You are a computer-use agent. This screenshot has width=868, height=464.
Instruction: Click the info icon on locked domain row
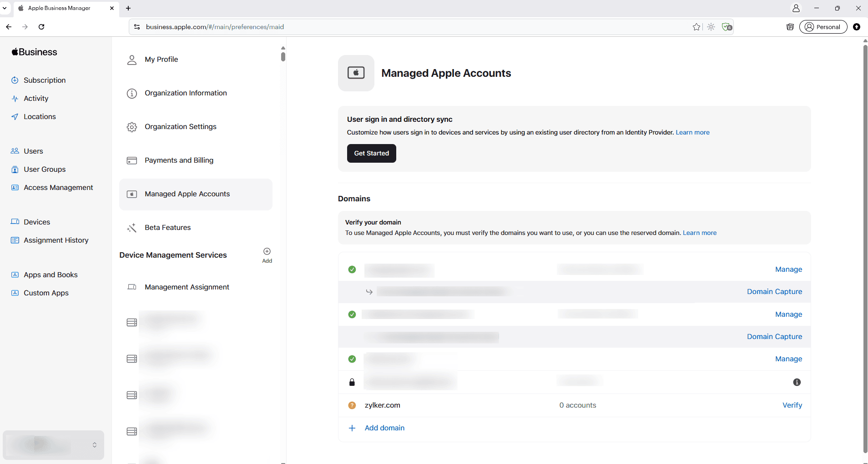coord(797,382)
